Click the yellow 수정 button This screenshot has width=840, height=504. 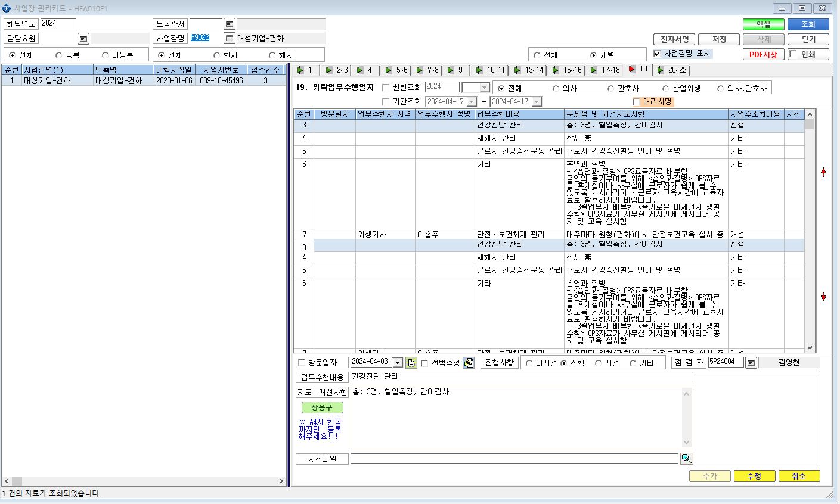[754, 476]
